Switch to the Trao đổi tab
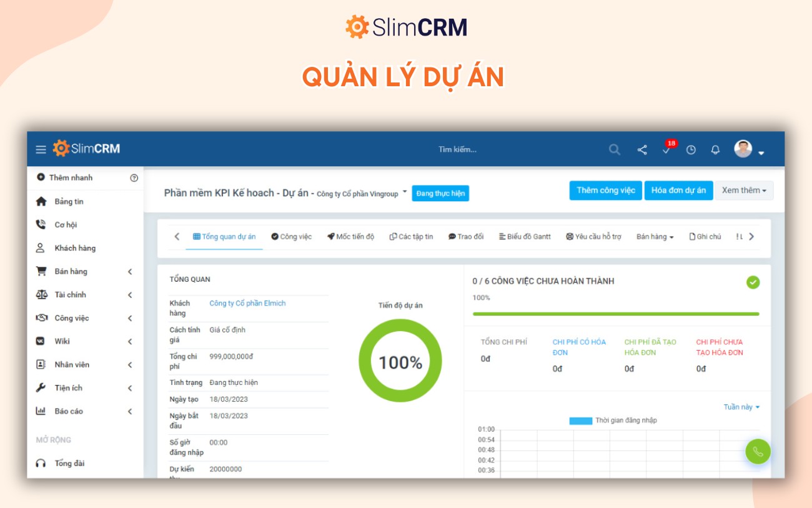Viewport: 812px width, 508px height. tap(466, 237)
